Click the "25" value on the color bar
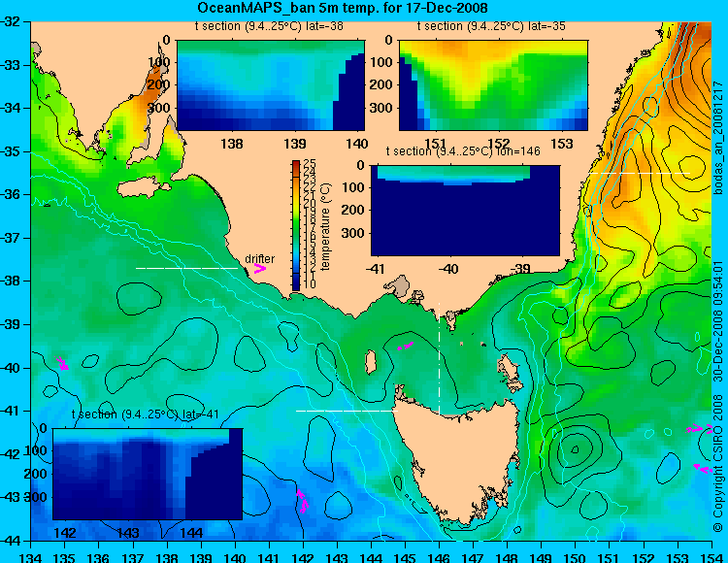728x563 pixels. coord(310,163)
